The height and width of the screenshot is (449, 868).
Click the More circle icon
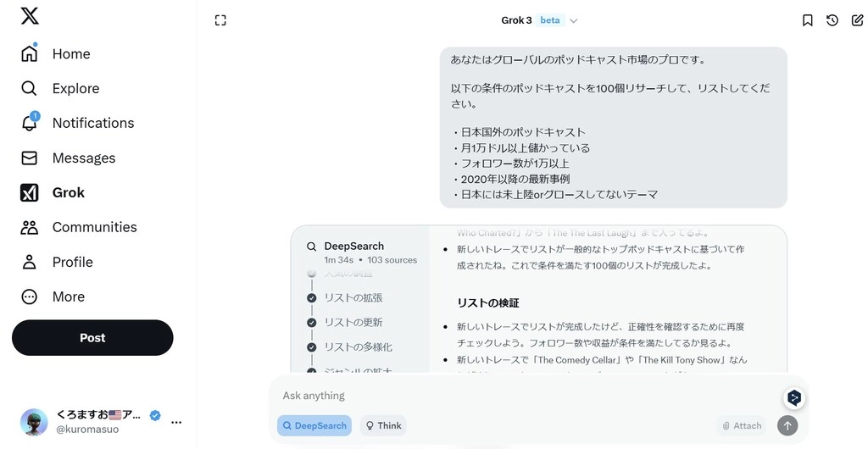click(29, 297)
